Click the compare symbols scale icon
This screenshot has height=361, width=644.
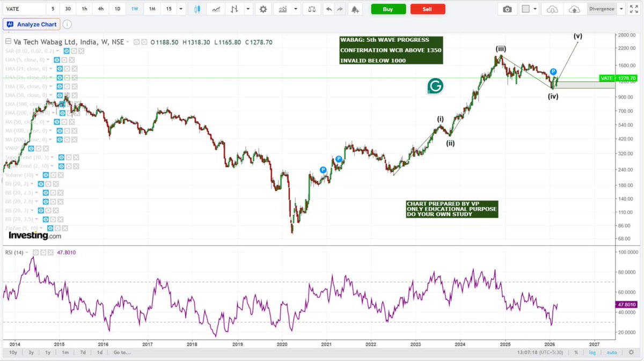point(311,9)
